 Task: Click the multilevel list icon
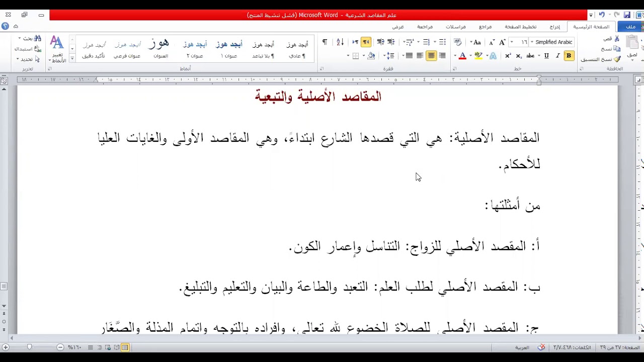click(410, 42)
